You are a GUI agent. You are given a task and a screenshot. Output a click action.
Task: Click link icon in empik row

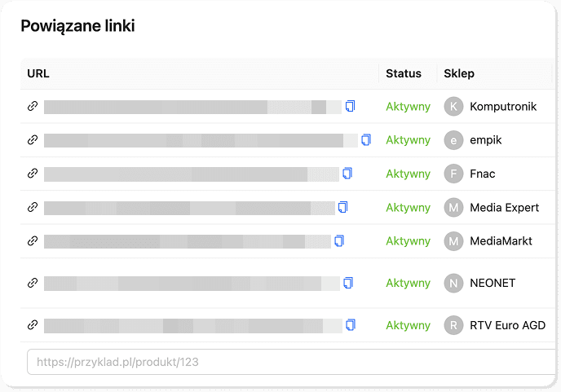[33, 140]
